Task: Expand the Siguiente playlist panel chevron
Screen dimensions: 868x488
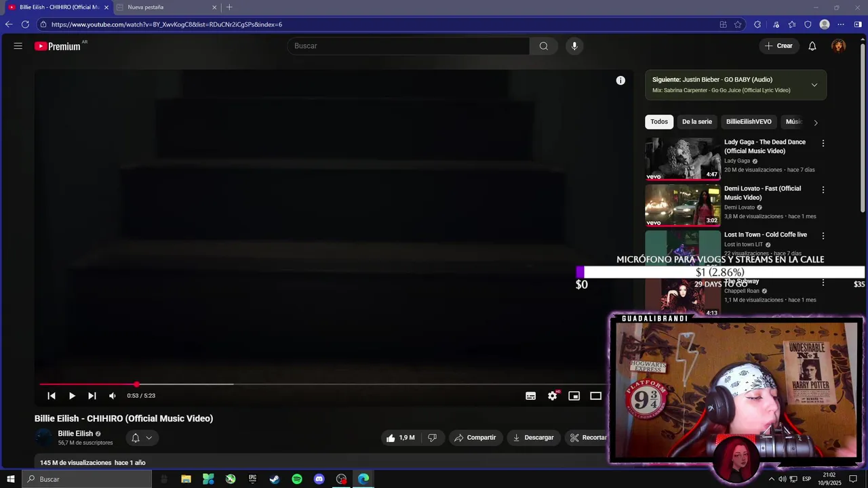Action: point(814,85)
